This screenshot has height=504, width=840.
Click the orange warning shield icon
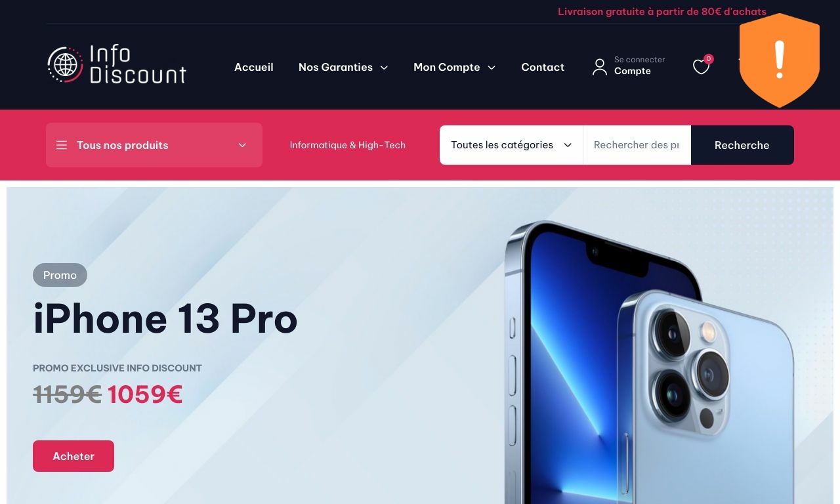pos(780,60)
